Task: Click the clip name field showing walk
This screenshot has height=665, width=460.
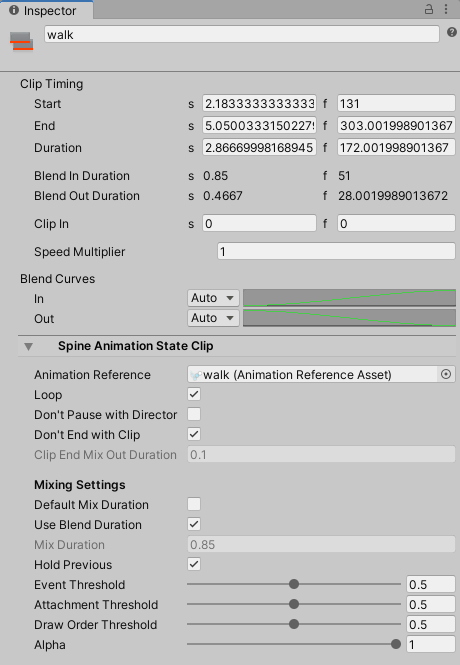Action: point(242,34)
